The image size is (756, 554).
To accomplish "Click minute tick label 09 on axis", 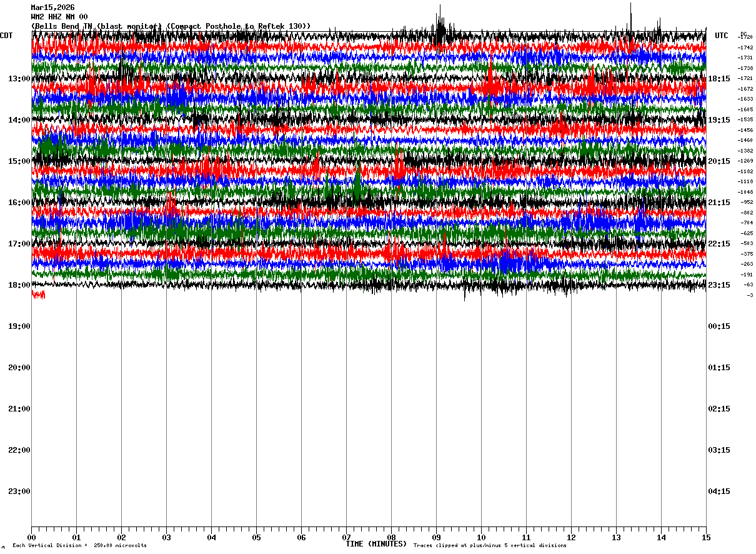I will click(x=436, y=537).
